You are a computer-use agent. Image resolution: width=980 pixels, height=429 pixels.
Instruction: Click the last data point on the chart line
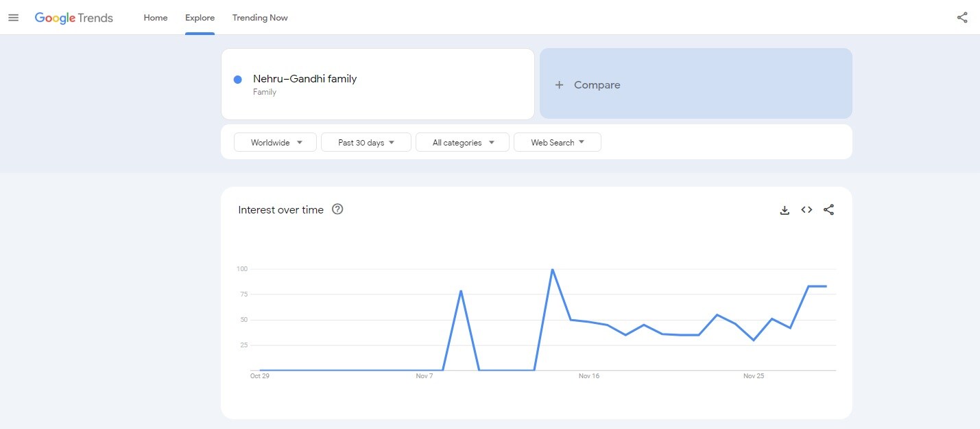click(826, 286)
